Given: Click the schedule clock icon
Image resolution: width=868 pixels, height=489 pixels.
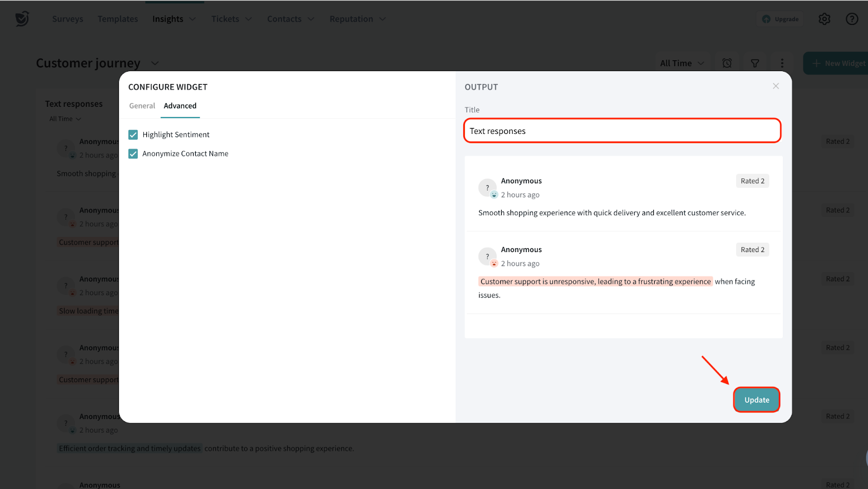Looking at the screenshot, I should (x=727, y=63).
